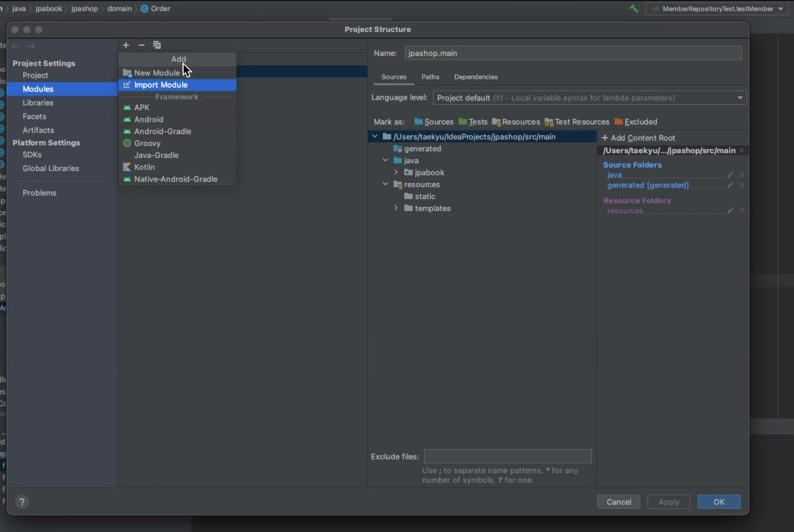Image resolution: width=794 pixels, height=532 pixels.
Task: Open help with the question mark icon
Action: coord(22,502)
